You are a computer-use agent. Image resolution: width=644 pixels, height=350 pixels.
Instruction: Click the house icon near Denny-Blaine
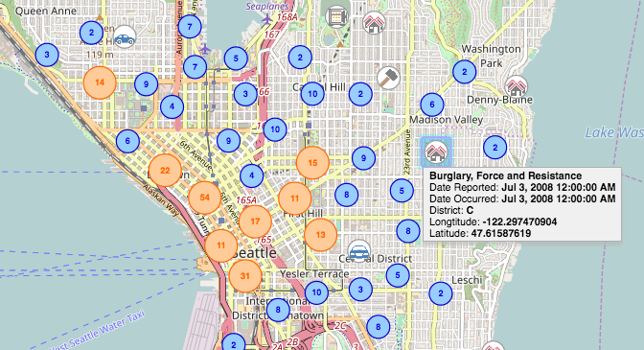pos(517,86)
